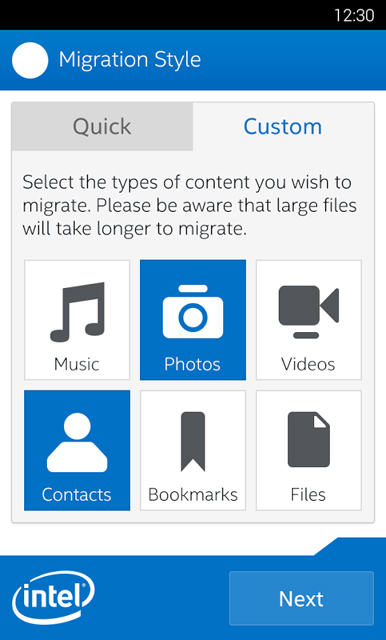Click the 12:30 status bar clock
The width and height of the screenshot is (386, 640).
[x=354, y=16]
